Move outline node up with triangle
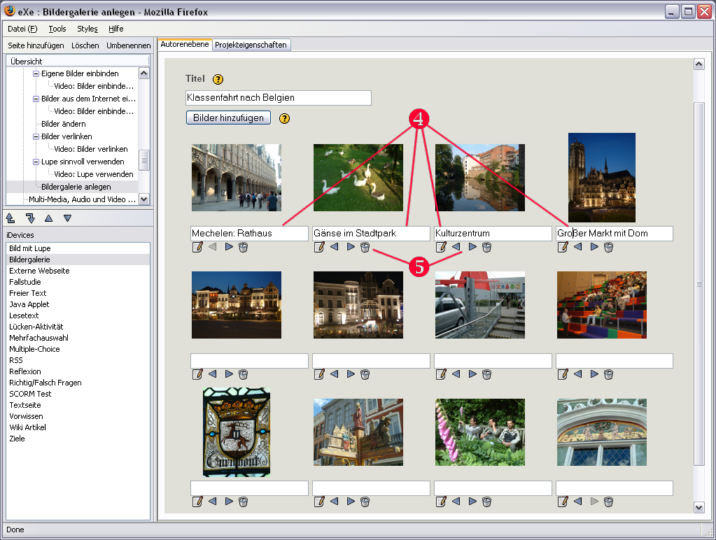This screenshot has width=716, height=540. (x=49, y=218)
